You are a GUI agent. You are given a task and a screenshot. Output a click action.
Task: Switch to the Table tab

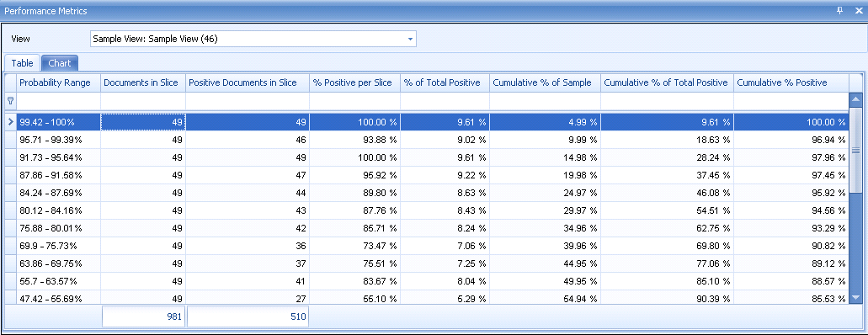(22, 63)
